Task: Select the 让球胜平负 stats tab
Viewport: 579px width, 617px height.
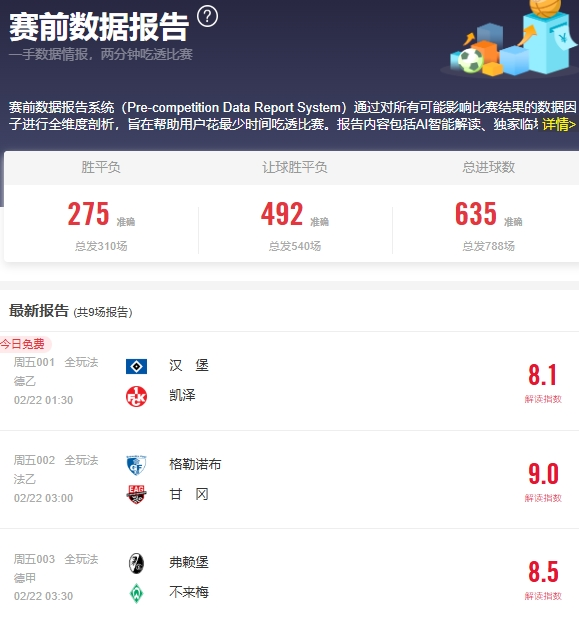Action: tap(295, 167)
